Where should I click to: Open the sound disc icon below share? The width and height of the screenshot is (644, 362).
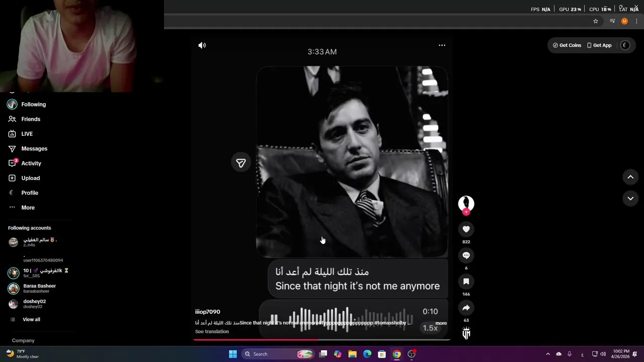click(466, 333)
